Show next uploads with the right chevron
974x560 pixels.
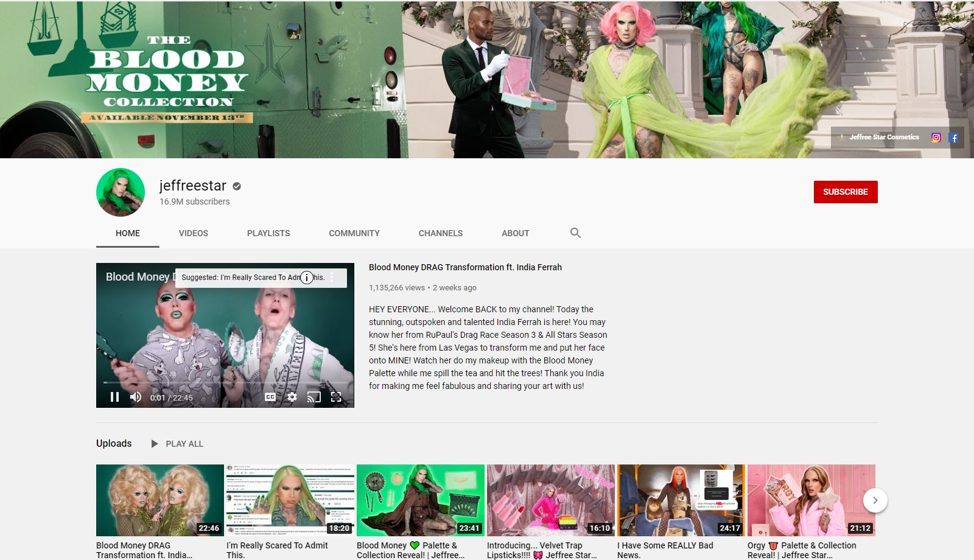coord(875,500)
